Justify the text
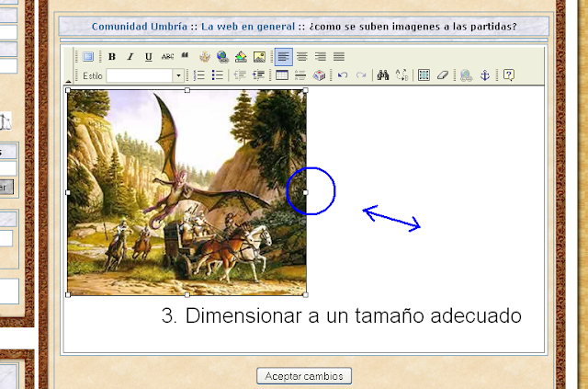588x389 pixels. pos(339,57)
